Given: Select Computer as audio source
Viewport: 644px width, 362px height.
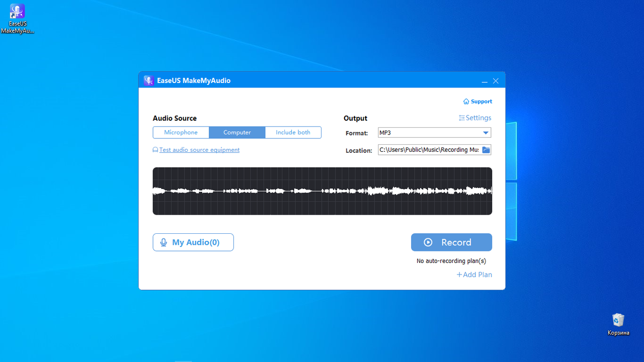Looking at the screenshot, I should coord(237,132).
